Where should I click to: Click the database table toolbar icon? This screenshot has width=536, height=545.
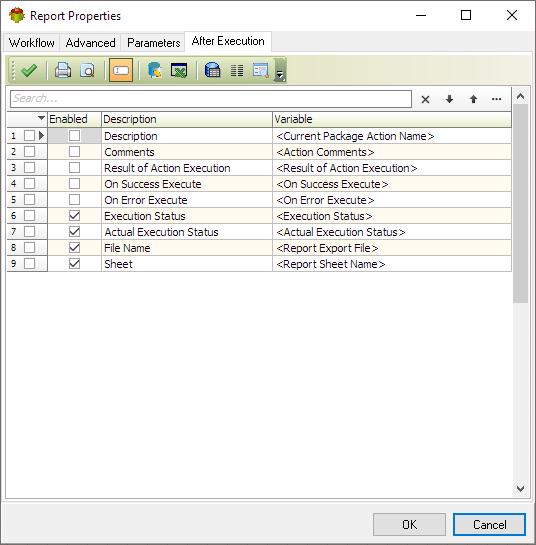(x=212, y=70)
